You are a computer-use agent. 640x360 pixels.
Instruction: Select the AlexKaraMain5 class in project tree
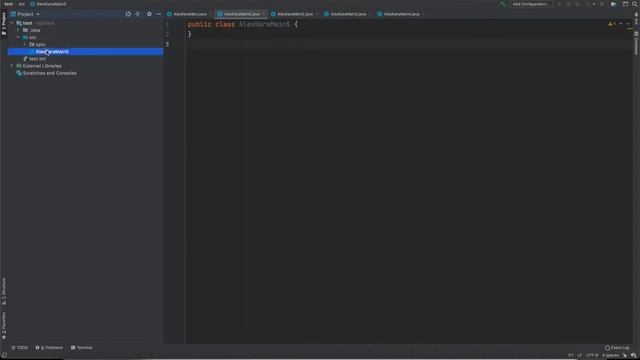(x=85, y=51)
